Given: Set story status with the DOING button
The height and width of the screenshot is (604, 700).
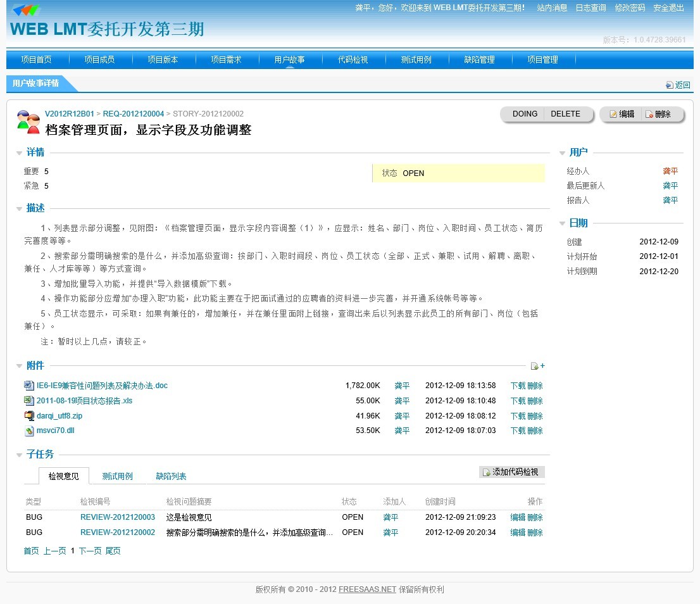Looking at the screenshot, I should click(x=525, y=115).
